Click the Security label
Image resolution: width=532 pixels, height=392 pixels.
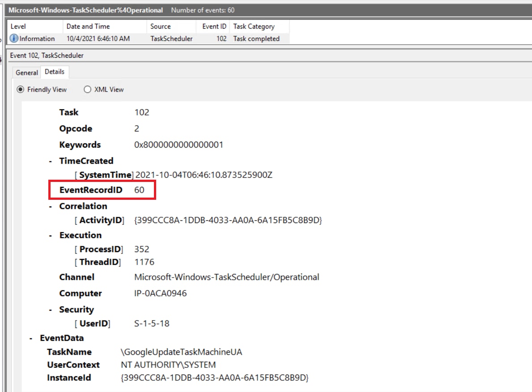[77, 310]
